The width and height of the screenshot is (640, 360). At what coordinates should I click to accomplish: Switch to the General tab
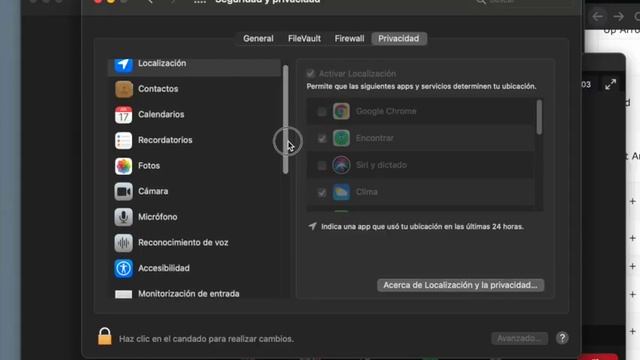[x=258, y=39]
